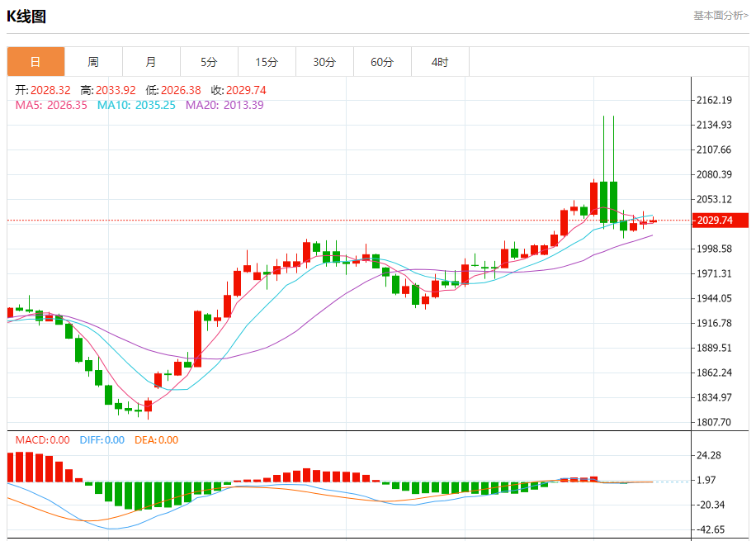This screenshot has width=756, height=541.
Task: Click the MA20: 2013.39 indicator label
Action: click(x=224, y=105)
